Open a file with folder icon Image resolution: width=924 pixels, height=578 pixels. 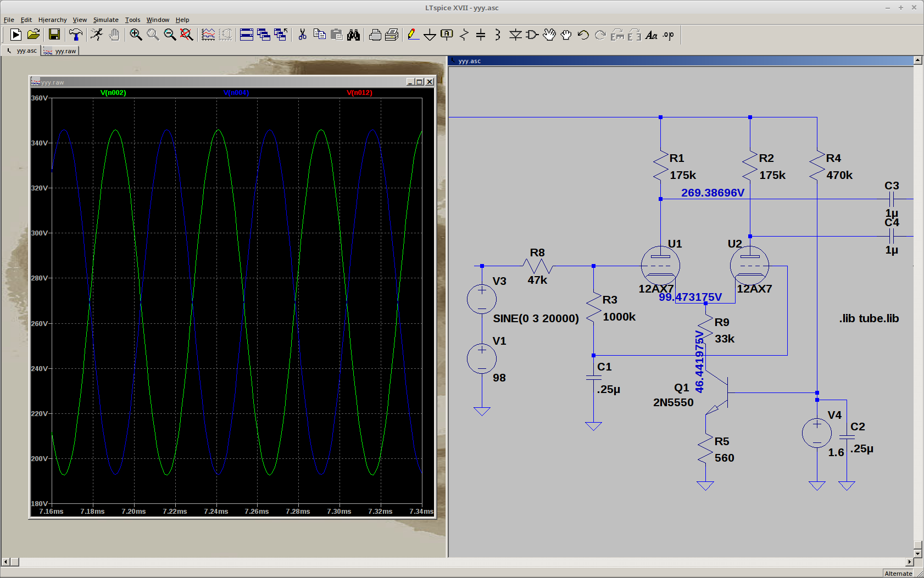coord(34,35)
